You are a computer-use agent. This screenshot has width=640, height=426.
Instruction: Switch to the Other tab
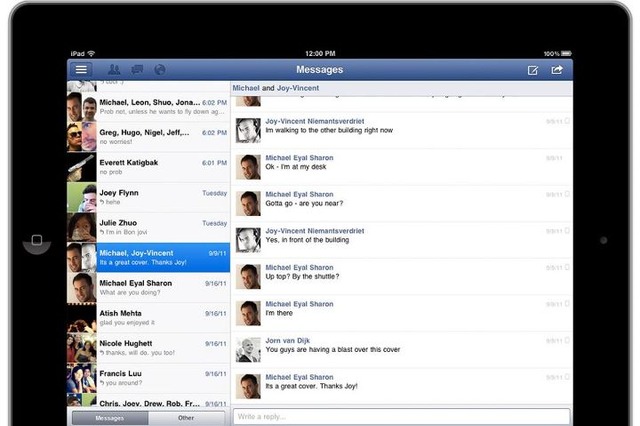point(186,418)
